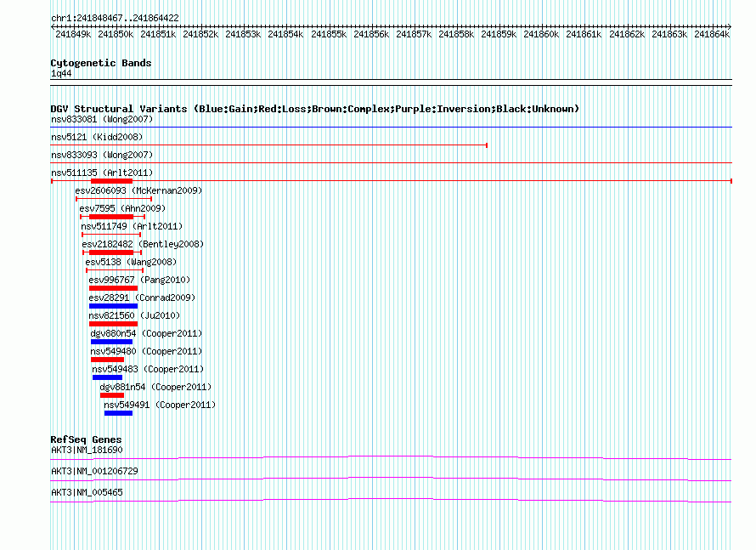756x550 pixels.
Task: Click the left arrow end of the ruler
Action: 53,26
